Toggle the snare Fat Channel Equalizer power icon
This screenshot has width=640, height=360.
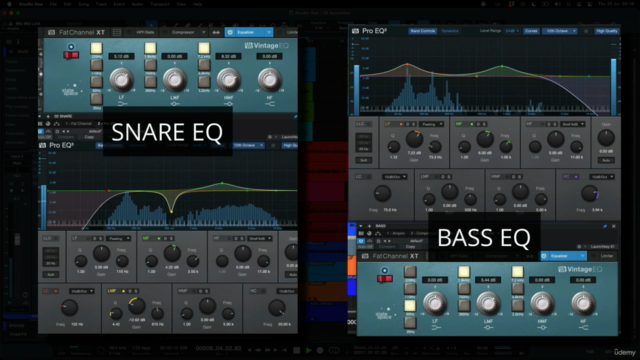click(x=230, y=32)
